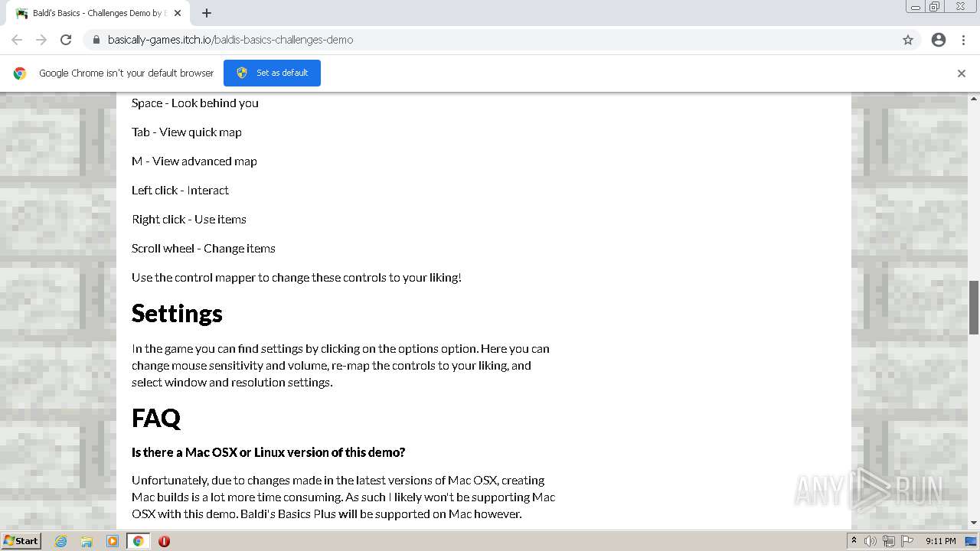Open Windows Media Player from taskbar
This screenshot has width=980, height=551.
(x=113, y=541)
